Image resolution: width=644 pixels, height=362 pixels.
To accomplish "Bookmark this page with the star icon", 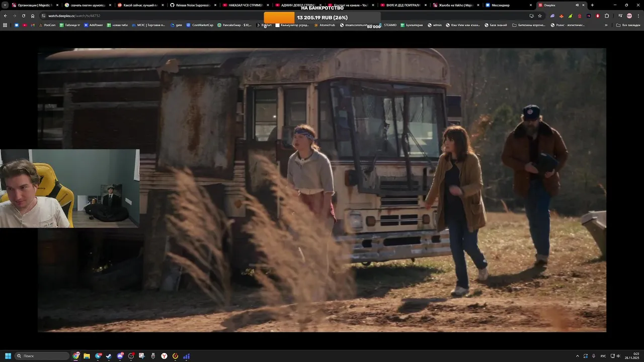I will point(540,16).
